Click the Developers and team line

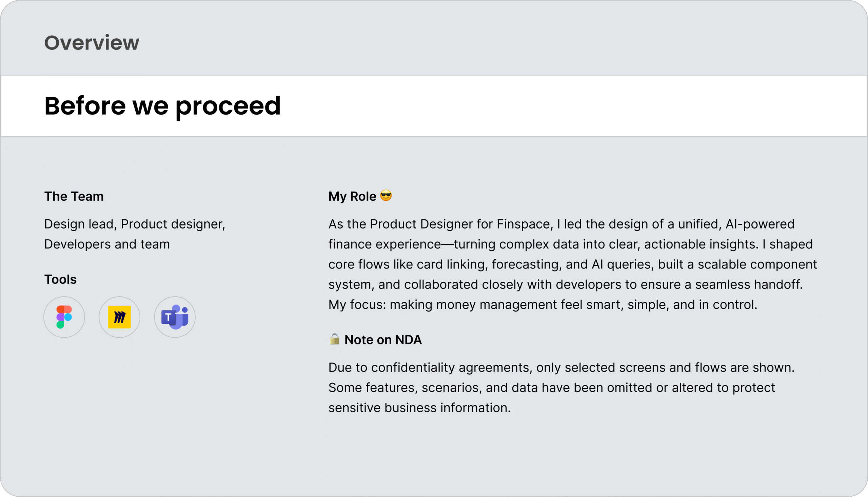pos(107,244)
